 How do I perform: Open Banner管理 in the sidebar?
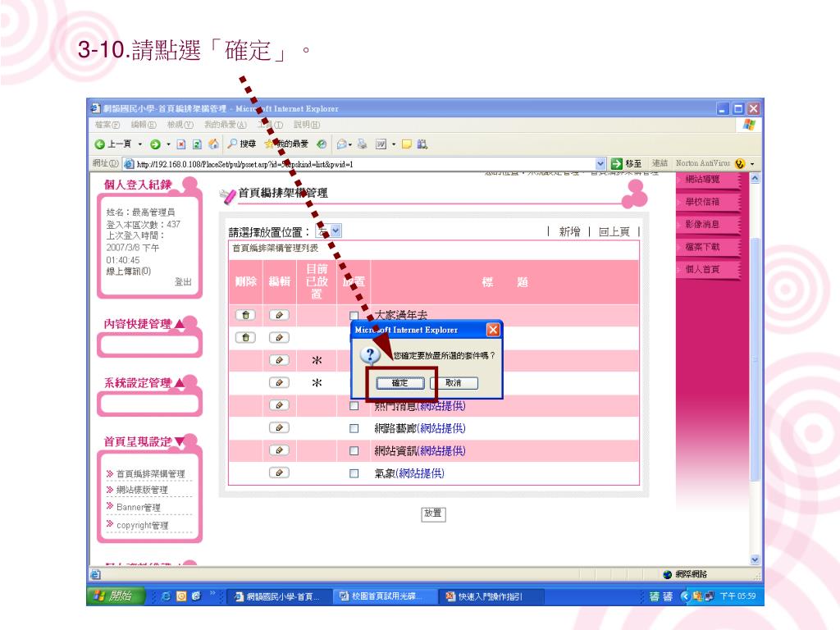138,507
